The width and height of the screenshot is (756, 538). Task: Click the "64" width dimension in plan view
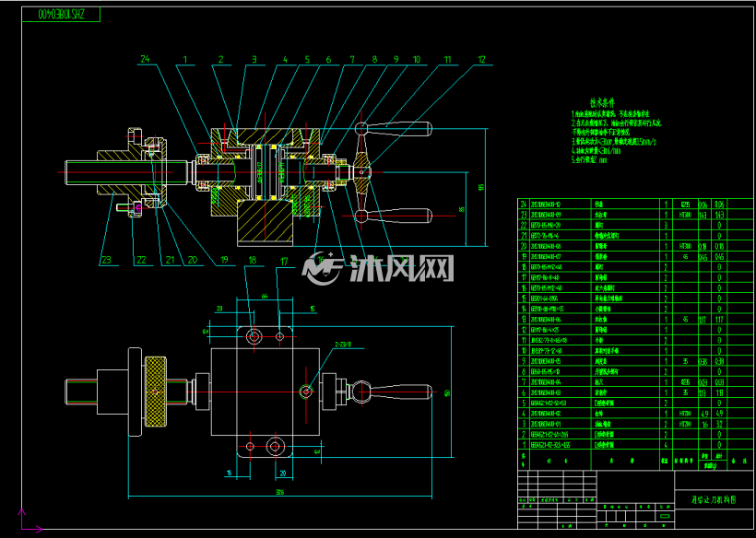265,295
